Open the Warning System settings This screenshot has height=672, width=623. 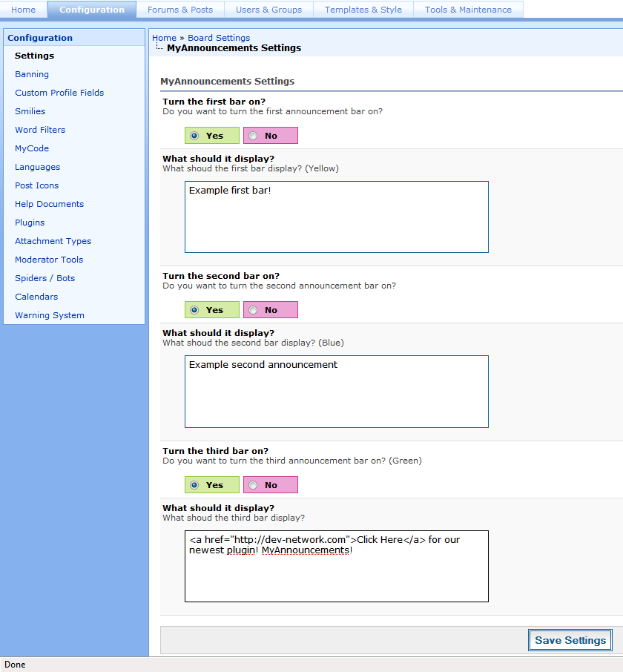coord(50,315)
